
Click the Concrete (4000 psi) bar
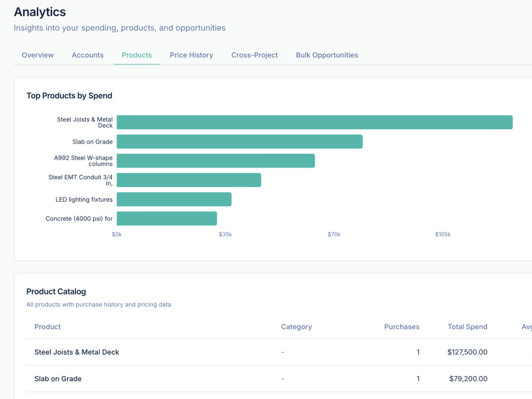pos(167,219)
